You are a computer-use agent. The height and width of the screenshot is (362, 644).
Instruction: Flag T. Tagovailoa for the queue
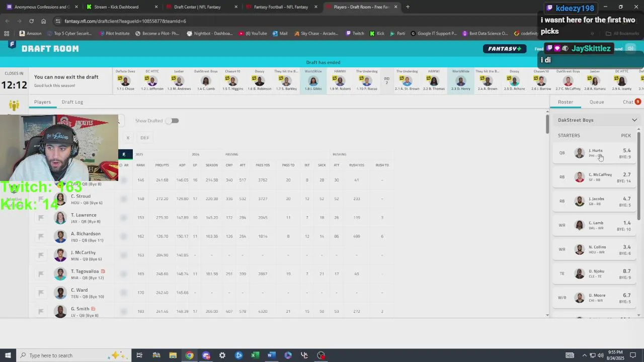(41, 274)
